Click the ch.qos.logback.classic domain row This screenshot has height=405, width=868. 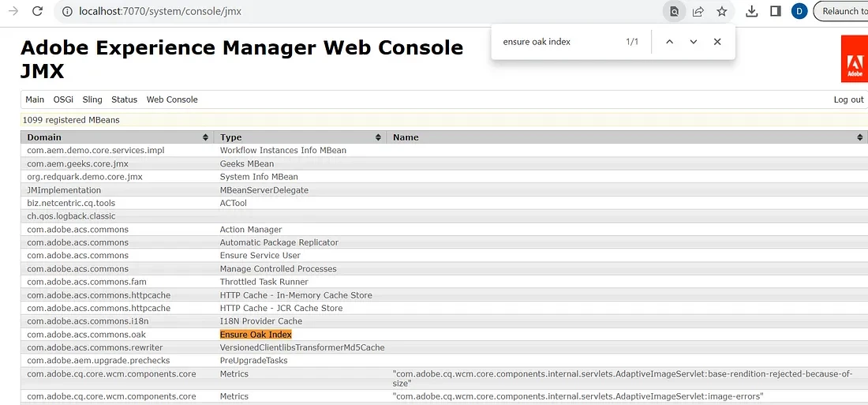[x=71, y=216]
